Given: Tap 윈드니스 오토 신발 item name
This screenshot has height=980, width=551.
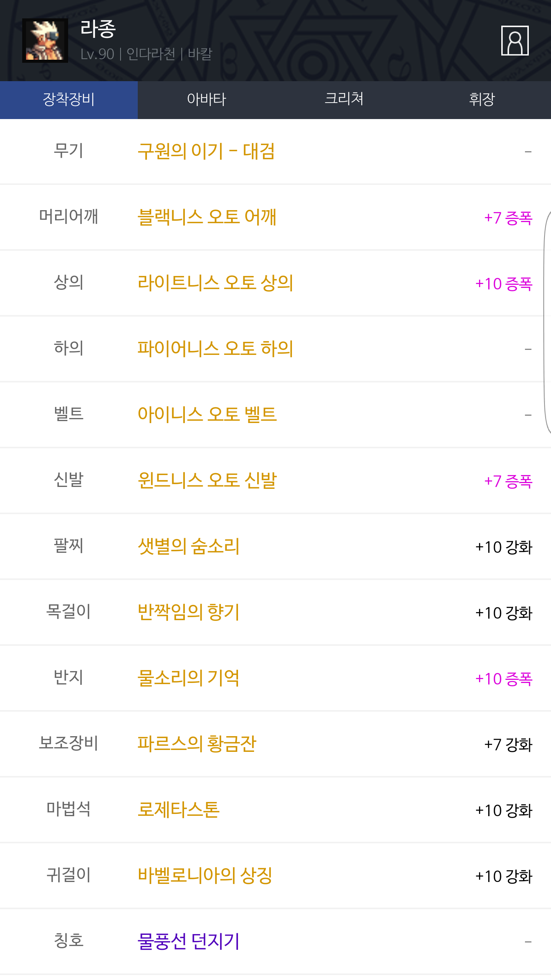Looking at the screenshot, I should [207, 481].
